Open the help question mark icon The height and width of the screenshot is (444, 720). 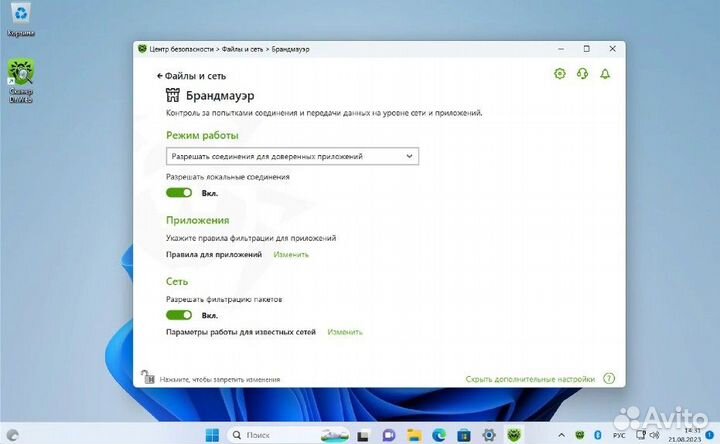click(609, 378)
